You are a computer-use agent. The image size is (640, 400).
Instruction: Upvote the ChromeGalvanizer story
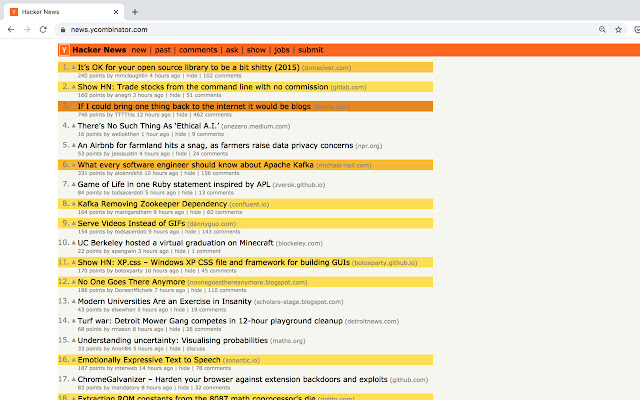pyautogui.click(x=74, y=379)
